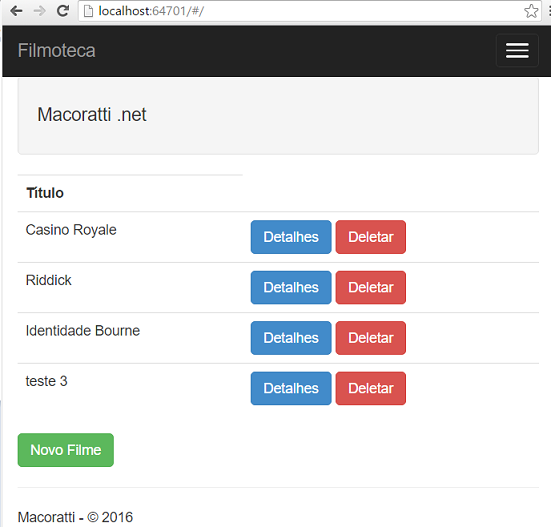
Task: Click the page icon in address bar
Action: pyautogui.click(x=89, y=11)
